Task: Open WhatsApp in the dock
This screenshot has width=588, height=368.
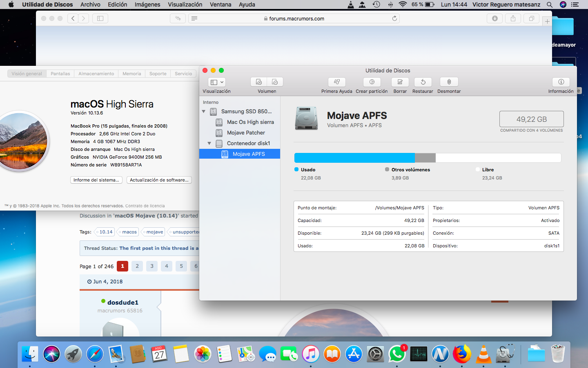Action: pos(397,354)
